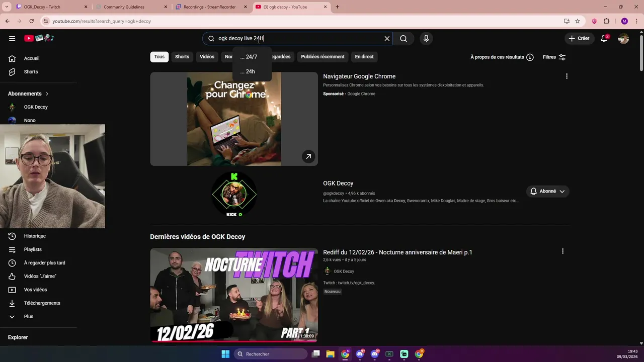Reload the page
The width and height of the screenshot is (644, 362).
[31, 21]
